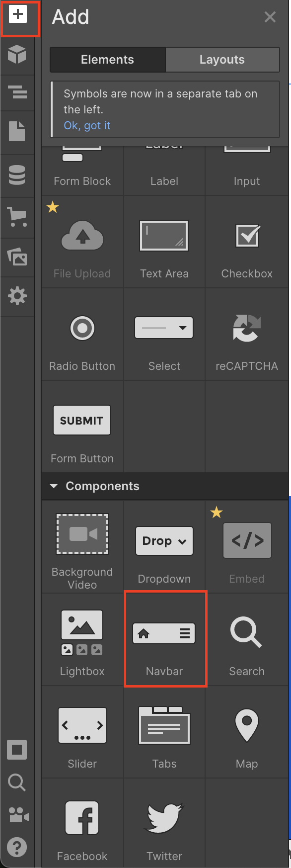Viewport: 291px width, 868px height.
Task: Switch to the Elements tab
Action: click(x=107, y=60)
